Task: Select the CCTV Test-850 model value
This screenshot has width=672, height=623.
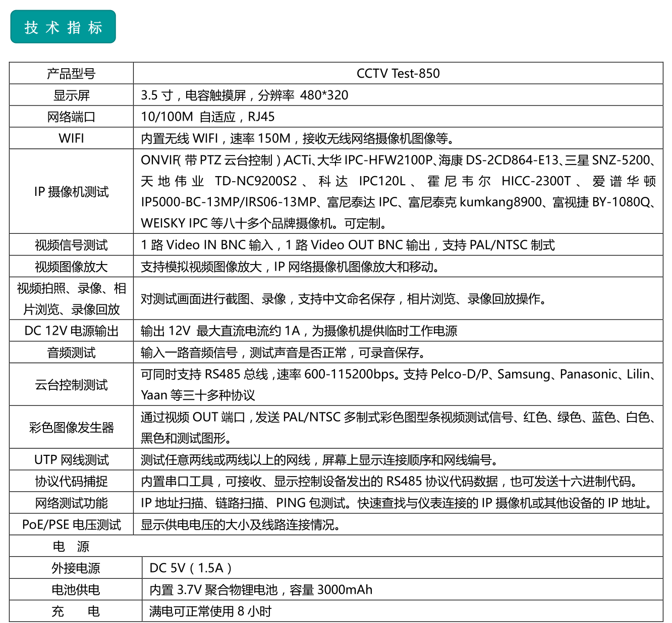Action: [398, 74]
